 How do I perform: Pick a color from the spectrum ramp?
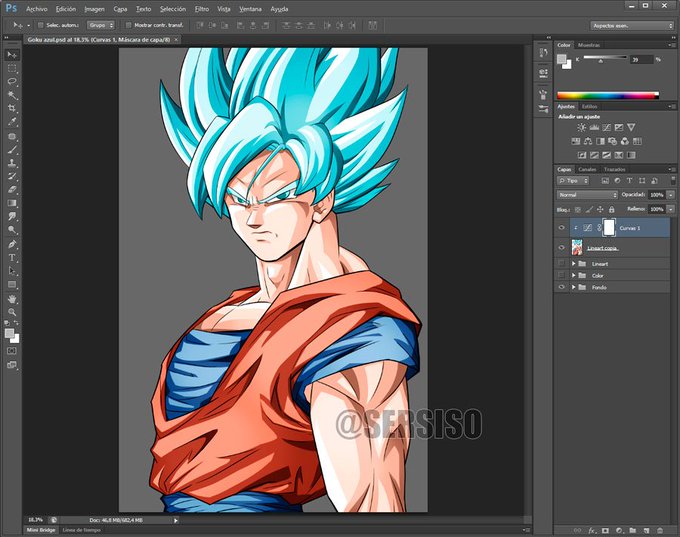click(608, 95)
